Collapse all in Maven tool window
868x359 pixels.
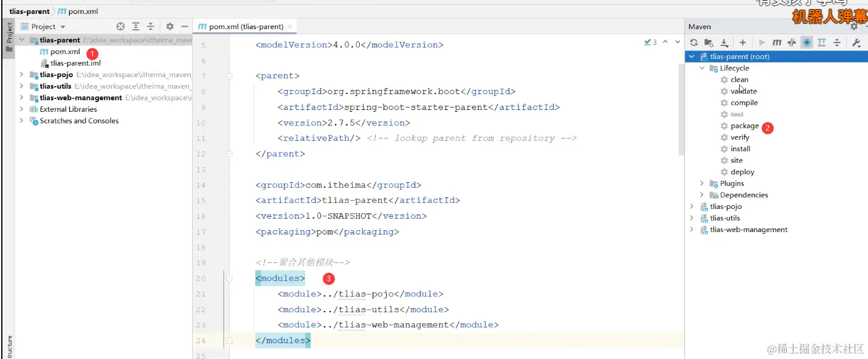837,43
